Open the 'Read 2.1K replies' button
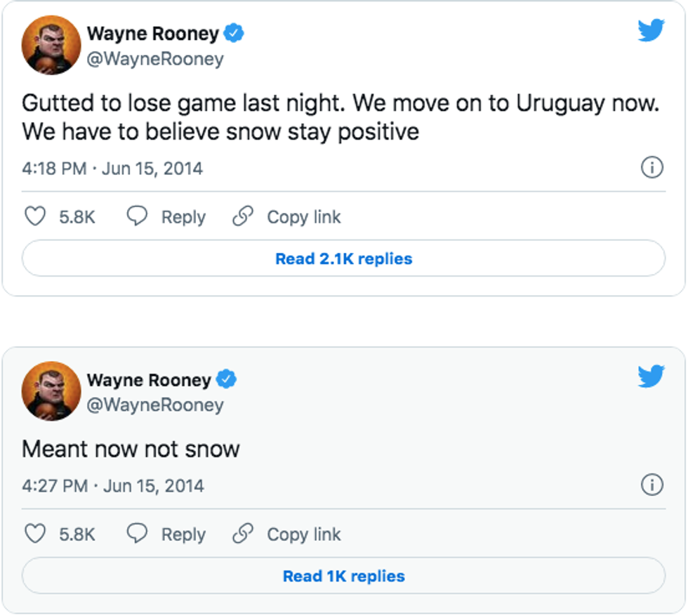Image resolution: width=688 pixels, height=616 pixels. pos(343,258)
